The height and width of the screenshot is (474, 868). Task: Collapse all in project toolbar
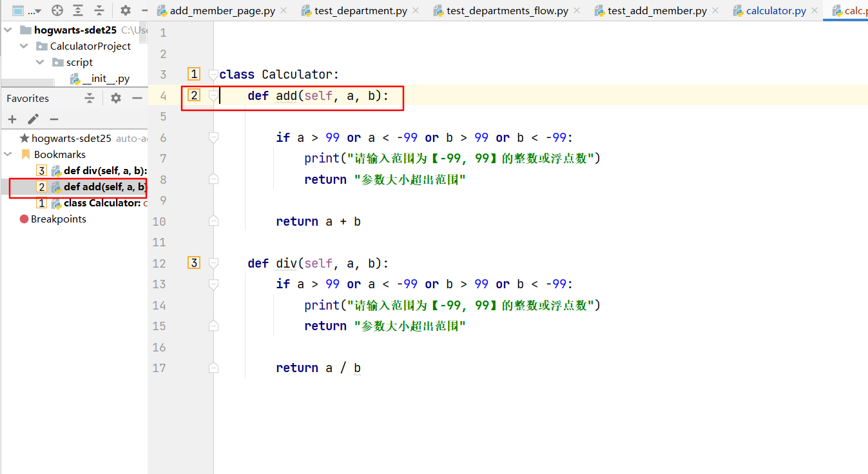click(x=99, y=10)
